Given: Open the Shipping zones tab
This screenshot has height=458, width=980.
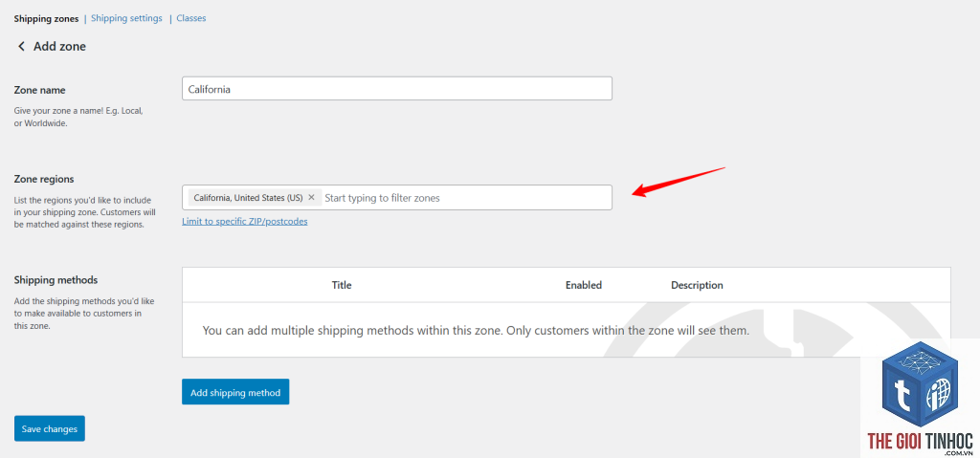Looking at the screenshot, I should tap(46, 19).
